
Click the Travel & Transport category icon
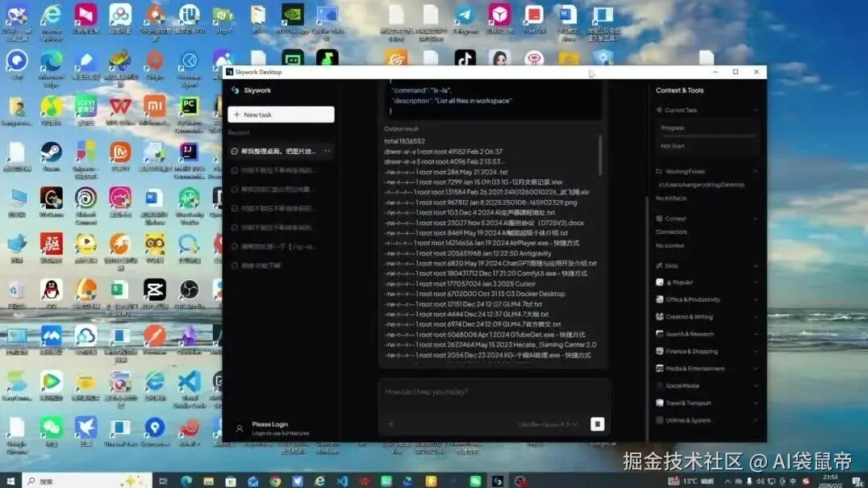pos(659,402)
